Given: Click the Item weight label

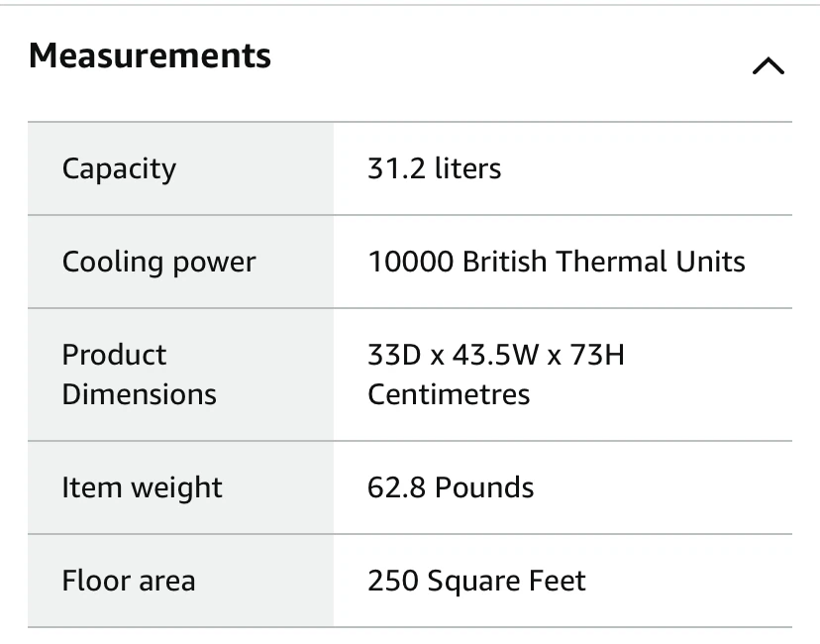Looking at the screenshot, I should (143, 487).
